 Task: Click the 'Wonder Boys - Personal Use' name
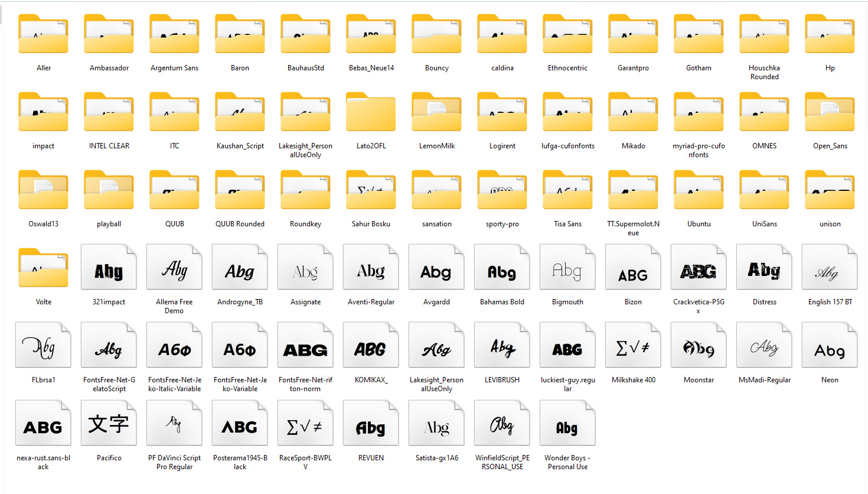567,462
